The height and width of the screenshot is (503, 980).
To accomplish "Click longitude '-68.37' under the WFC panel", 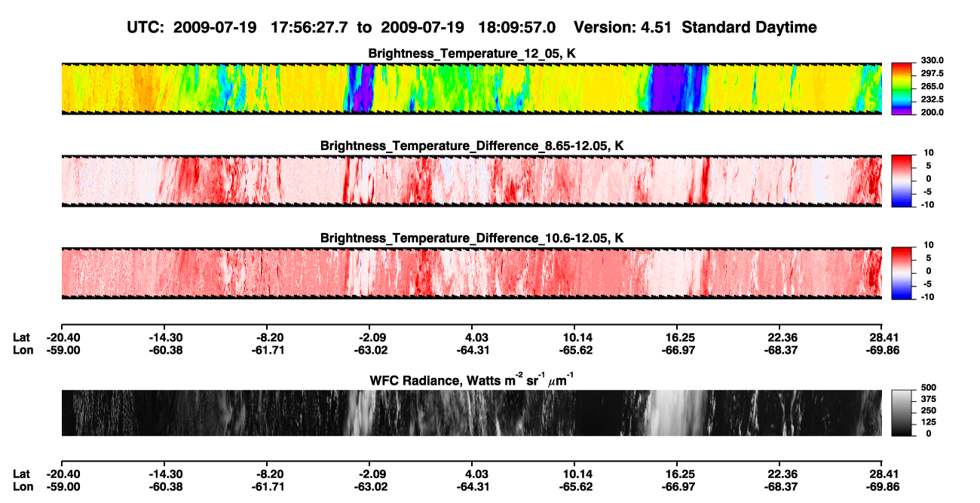I will click(781, 487).
